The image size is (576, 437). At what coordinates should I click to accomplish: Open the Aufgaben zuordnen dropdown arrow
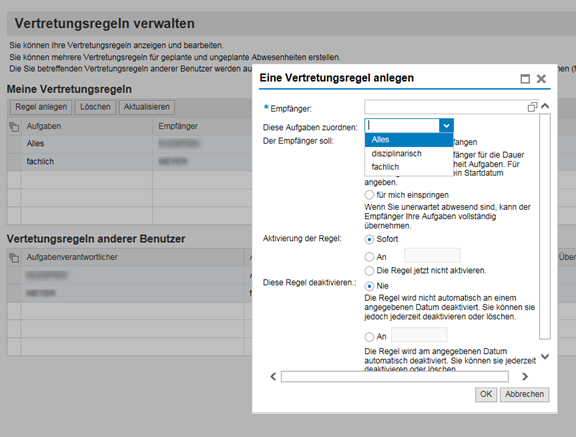tap(446, 126)
